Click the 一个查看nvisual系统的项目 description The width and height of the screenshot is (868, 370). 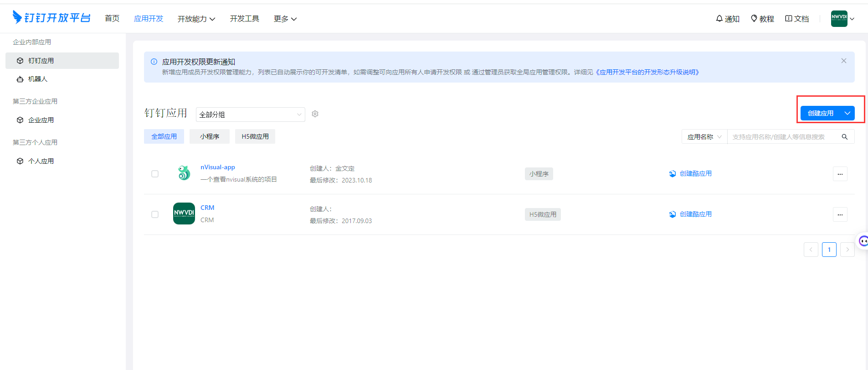[x=239, y=179]
